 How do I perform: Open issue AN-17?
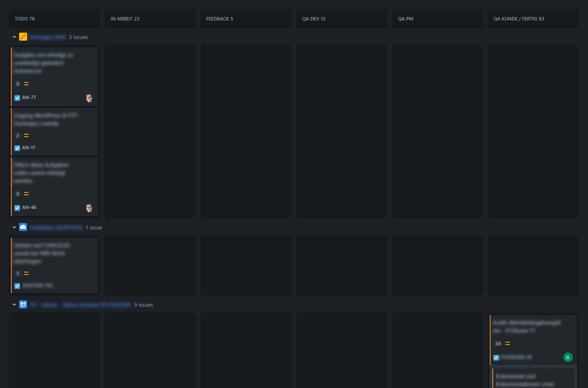point(29,148)
